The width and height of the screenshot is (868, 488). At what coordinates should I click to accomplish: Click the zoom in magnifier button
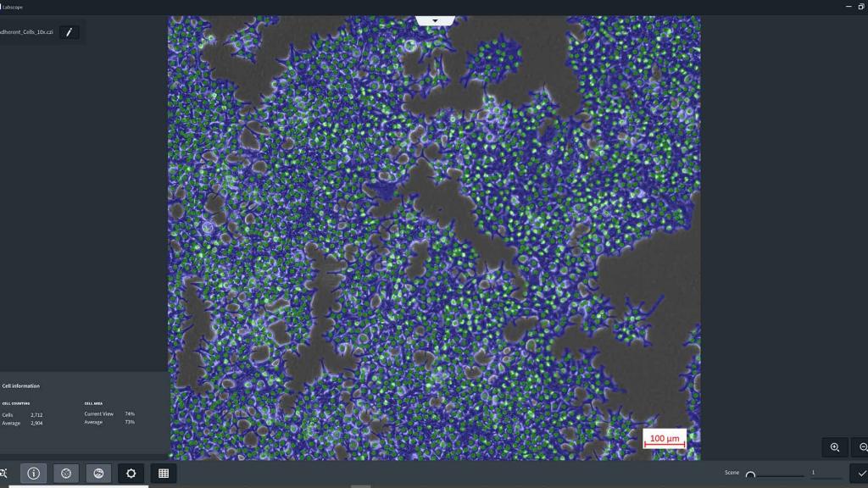click(x=835, y=447)
